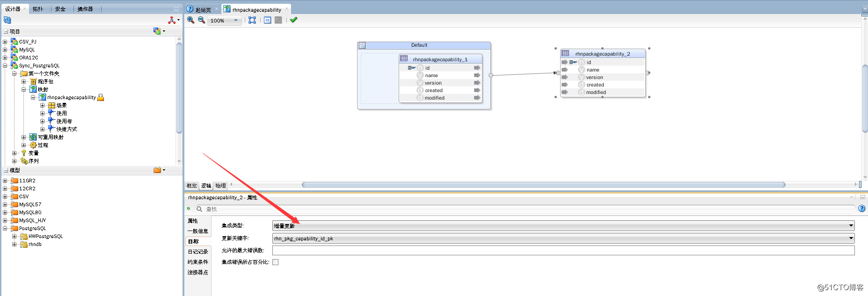This screenshot has height=296, width=868.
Task: Click the 允许的最大错误数 input field
Action: click(x=563, y=250)
